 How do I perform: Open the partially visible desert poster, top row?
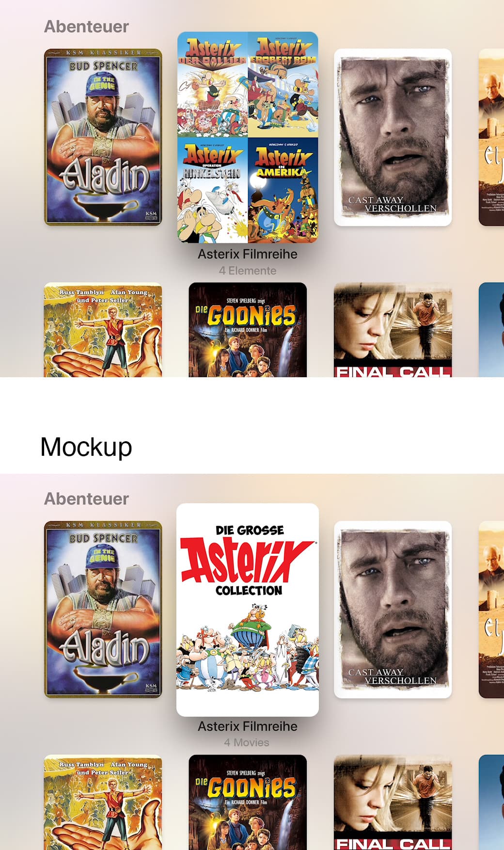pos(491,137)
